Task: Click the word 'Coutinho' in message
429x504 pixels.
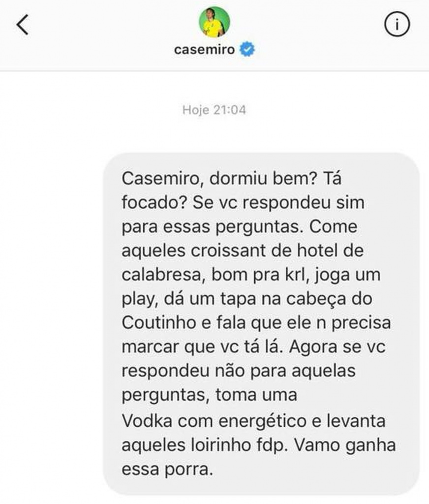Action: [x=159, y=322]
